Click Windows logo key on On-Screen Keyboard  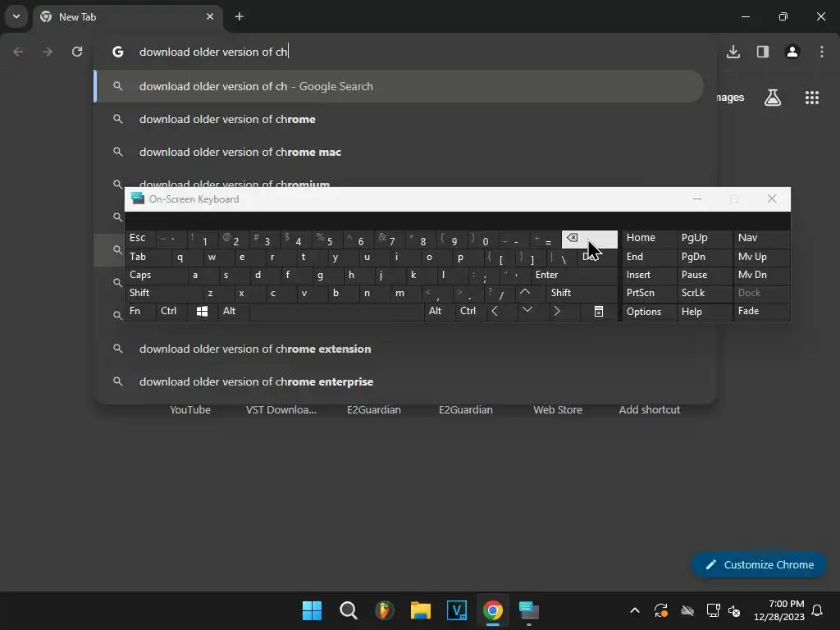(x=202, y=311)
